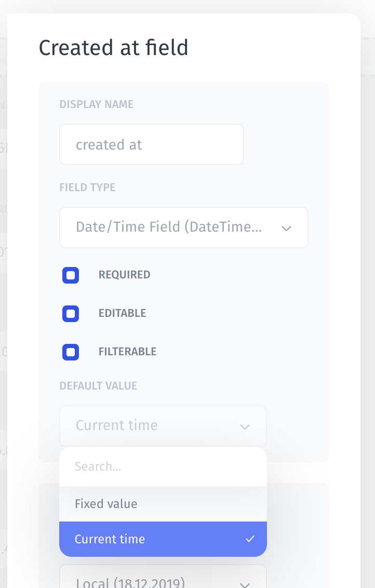Click the chevron on the Local date dropdown

245,583
